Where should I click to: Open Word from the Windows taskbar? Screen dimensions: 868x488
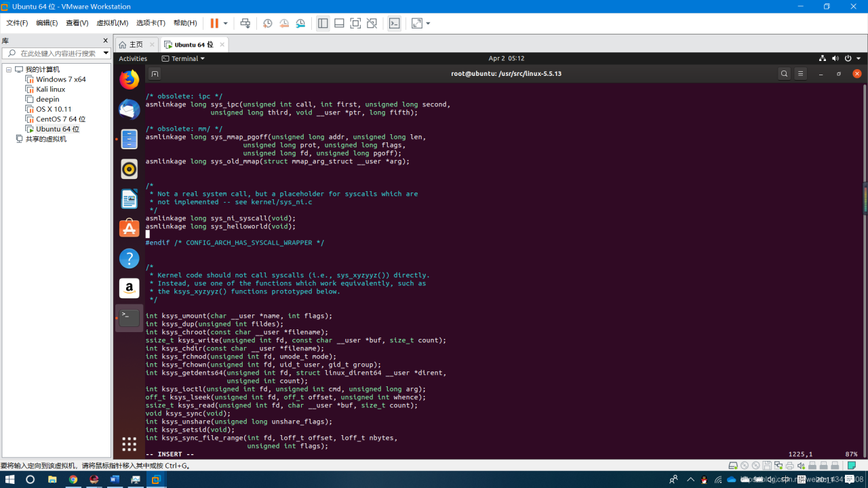[114, 479]
